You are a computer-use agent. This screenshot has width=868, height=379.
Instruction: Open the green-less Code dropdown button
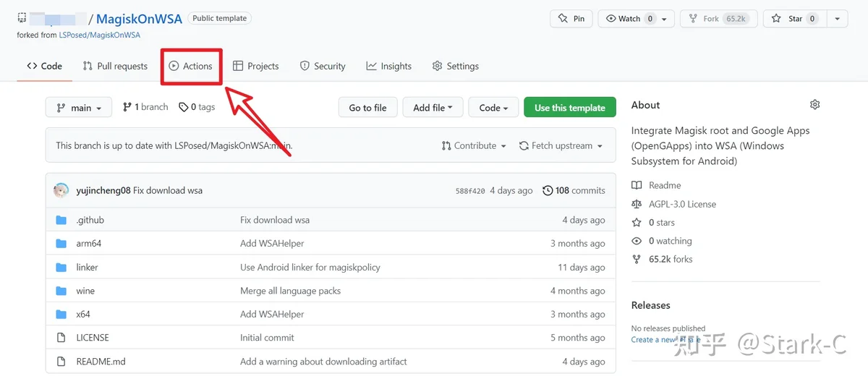click(493, 107)
